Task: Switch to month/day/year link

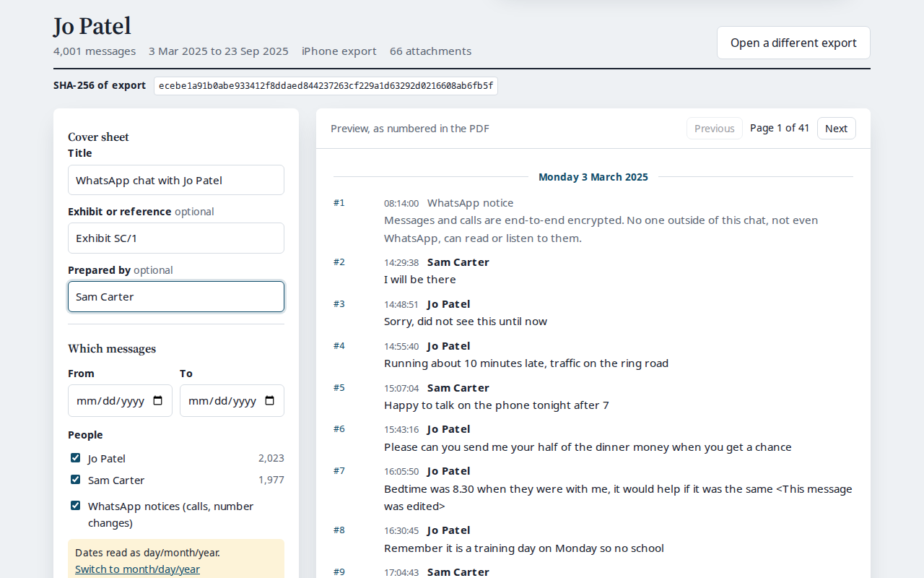Action: (x=137, y=569)
